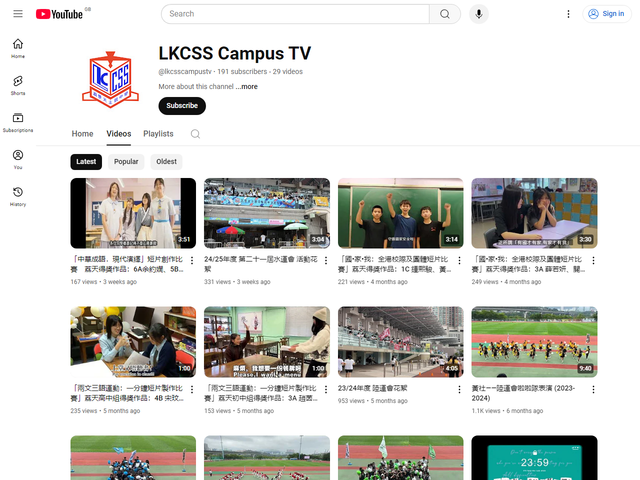Activate voice search microphone
This screenshot has height=480, width=640.
click(480, 14)
